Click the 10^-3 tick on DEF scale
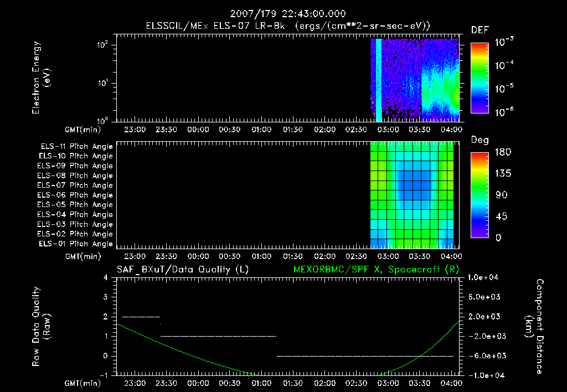 [x=504, y=42]
